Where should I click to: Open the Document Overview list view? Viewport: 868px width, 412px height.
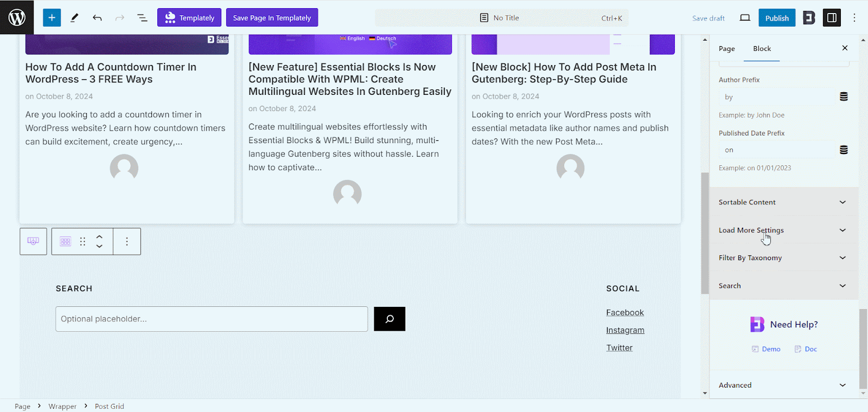point(142,17)
